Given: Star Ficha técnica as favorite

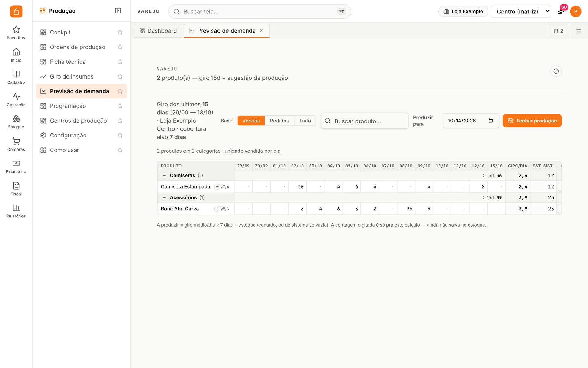Looking at the screenshot, I should 120,62.
